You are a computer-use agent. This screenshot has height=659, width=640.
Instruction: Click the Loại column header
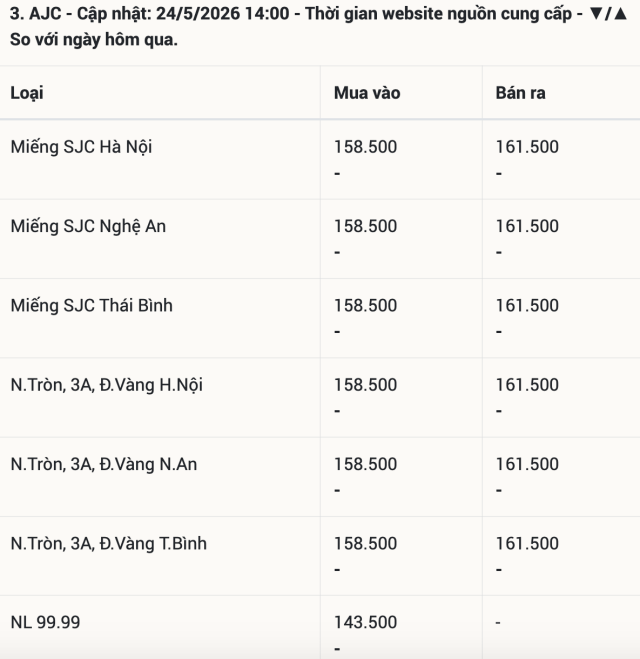[x=27, y=93]
